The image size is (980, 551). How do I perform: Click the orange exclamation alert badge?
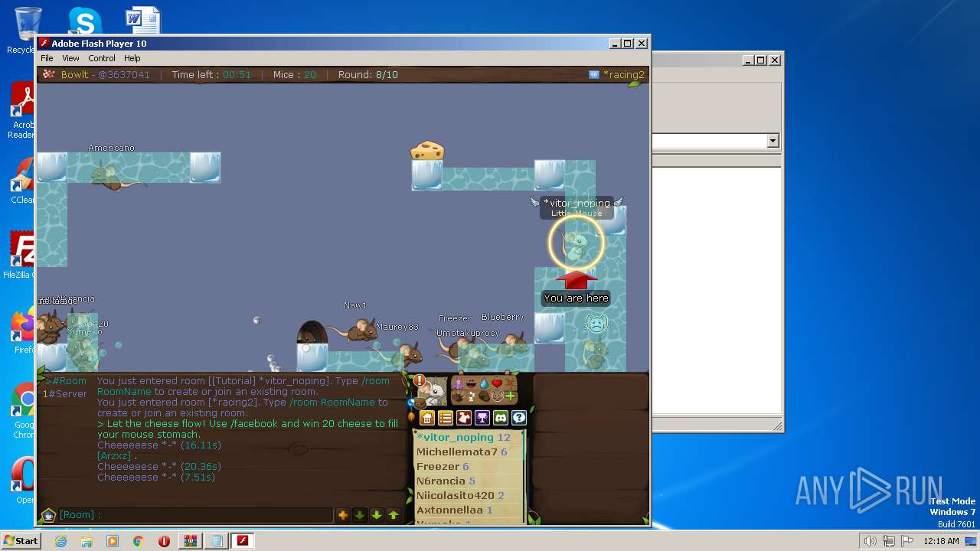[420, 380]
